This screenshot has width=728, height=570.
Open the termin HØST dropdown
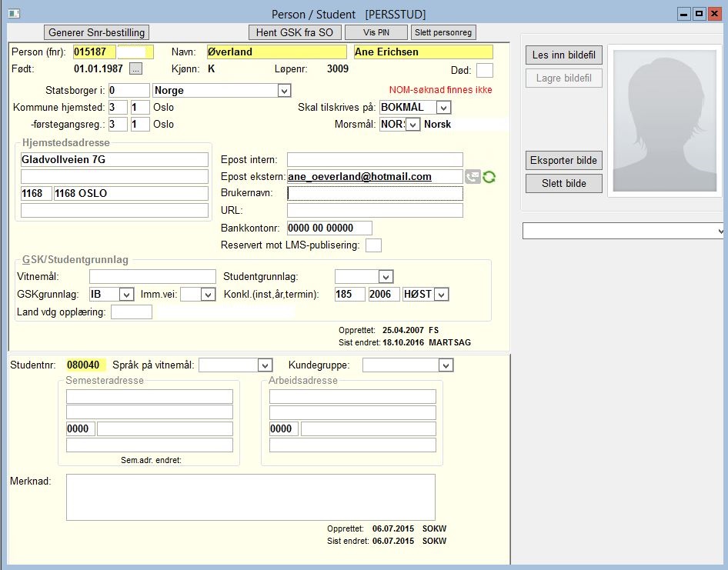442,295
